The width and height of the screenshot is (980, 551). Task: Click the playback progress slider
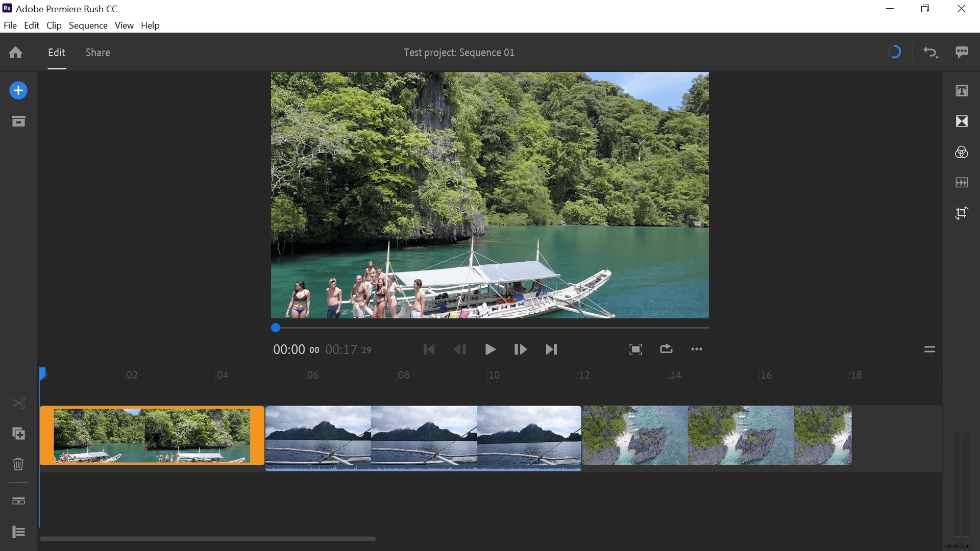tap(276, 328)
